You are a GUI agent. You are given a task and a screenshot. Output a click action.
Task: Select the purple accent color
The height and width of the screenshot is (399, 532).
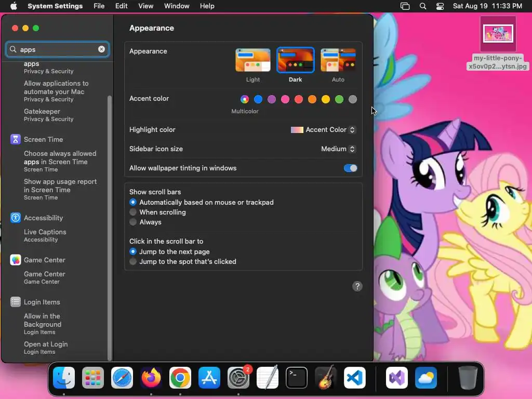point(272,99)
